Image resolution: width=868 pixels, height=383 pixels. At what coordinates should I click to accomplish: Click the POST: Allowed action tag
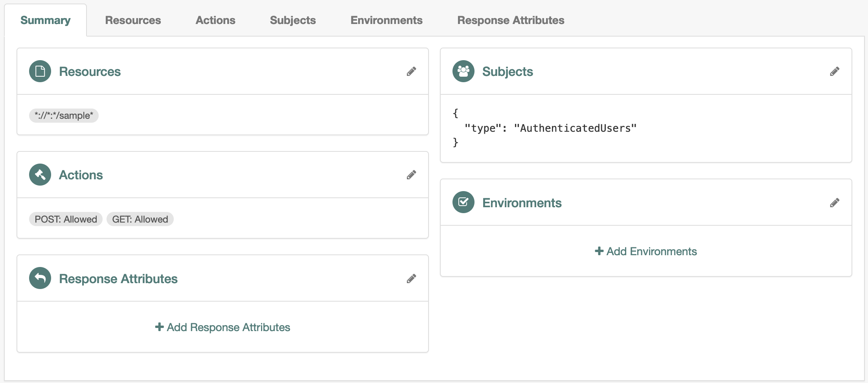pyautogui.click(x=65, y=219)
